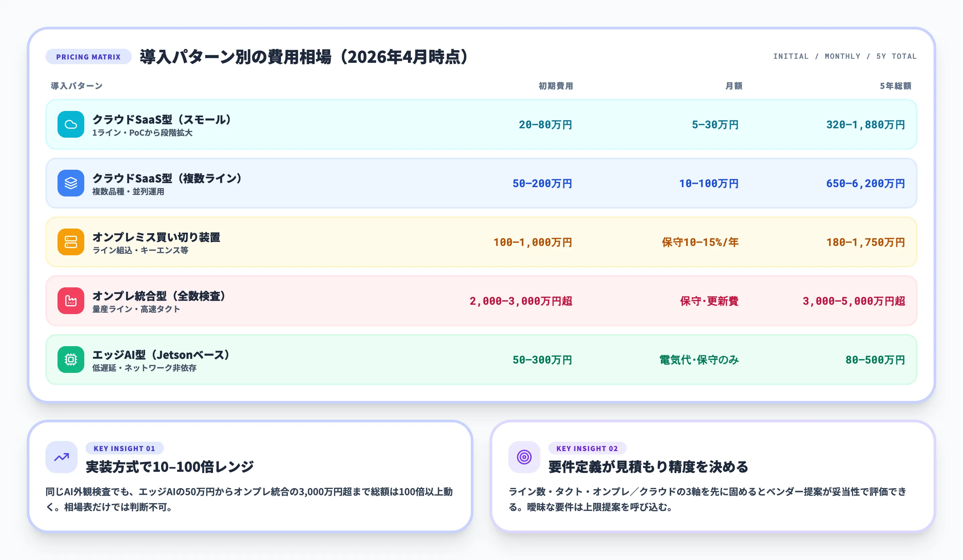963x560 pixels.
Task: Click the 保守・更新費 value
Action: click(709, 301)
